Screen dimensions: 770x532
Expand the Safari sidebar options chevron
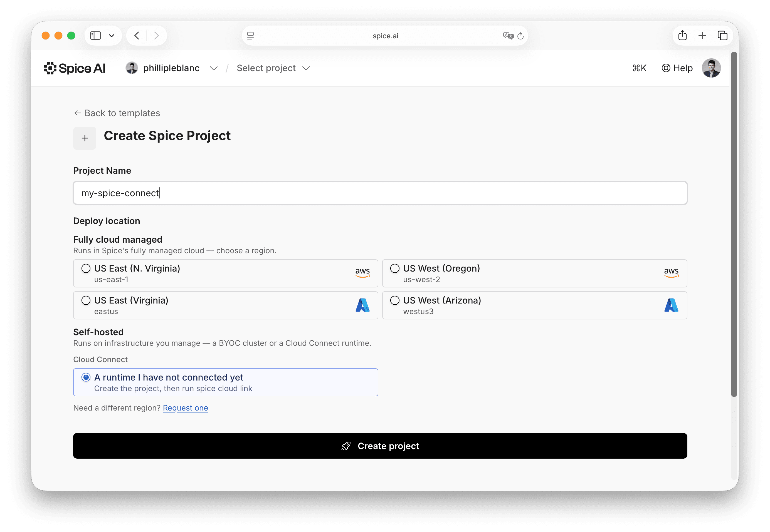(112, 36)
